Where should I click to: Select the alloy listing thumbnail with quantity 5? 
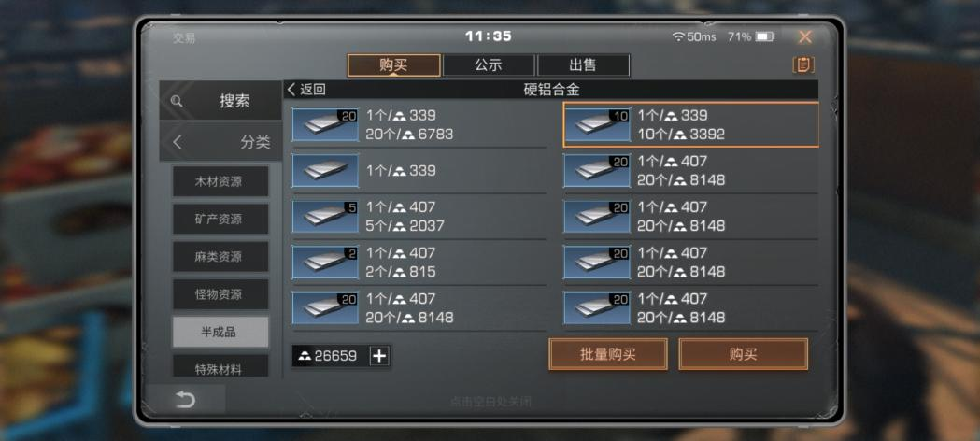tap(325, 217)
